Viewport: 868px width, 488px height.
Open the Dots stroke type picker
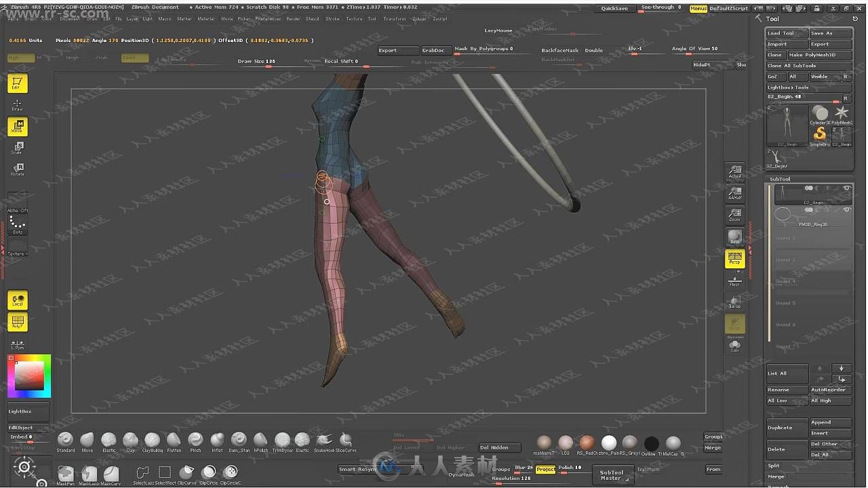[x=18, y=224]
